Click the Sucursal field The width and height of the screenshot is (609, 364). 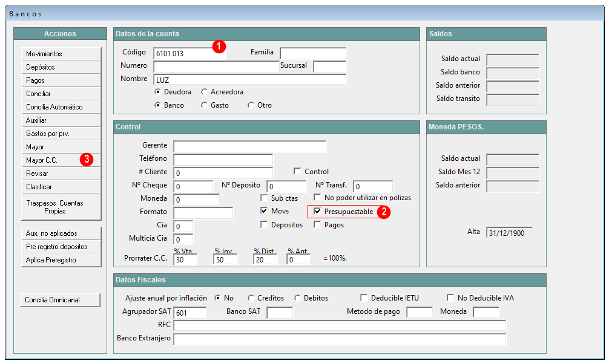[330, 67]
